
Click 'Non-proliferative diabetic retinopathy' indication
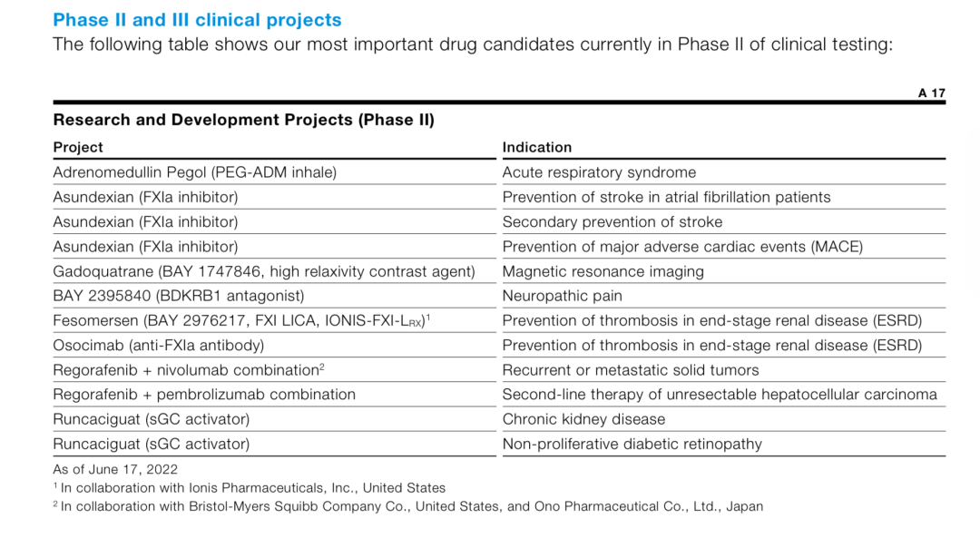pos(632,444)
